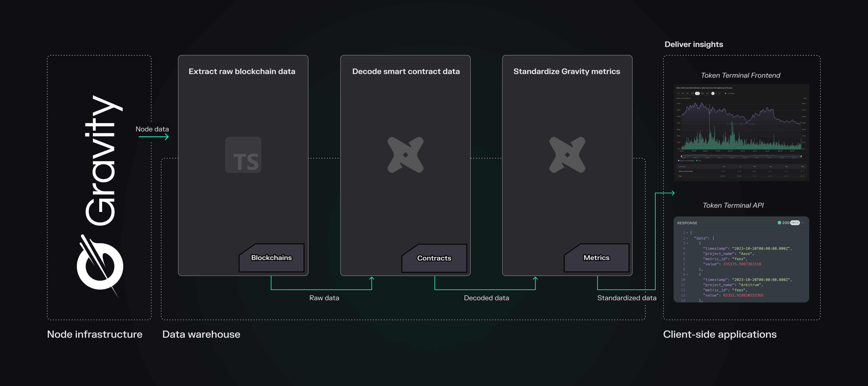Collapse JSON line 9 object arrow
Image resolution: width=868 pixels, height=386 pixels.
click(687, 275)
